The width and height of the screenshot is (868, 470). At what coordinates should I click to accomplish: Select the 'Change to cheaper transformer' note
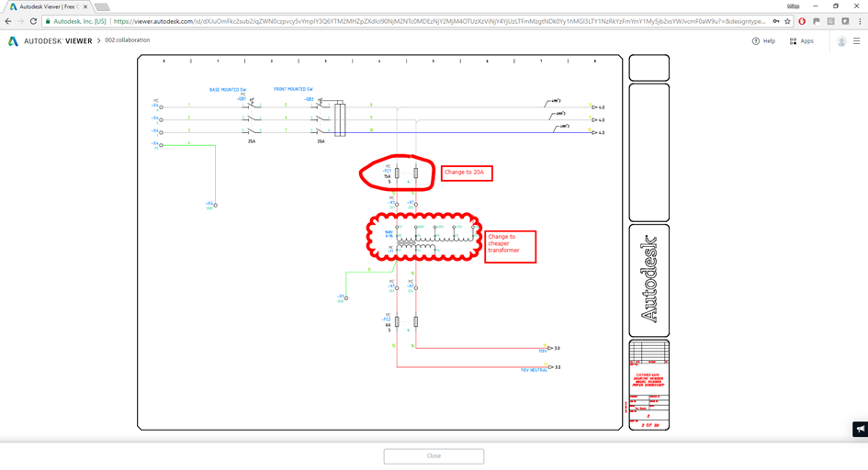(511, 247)
